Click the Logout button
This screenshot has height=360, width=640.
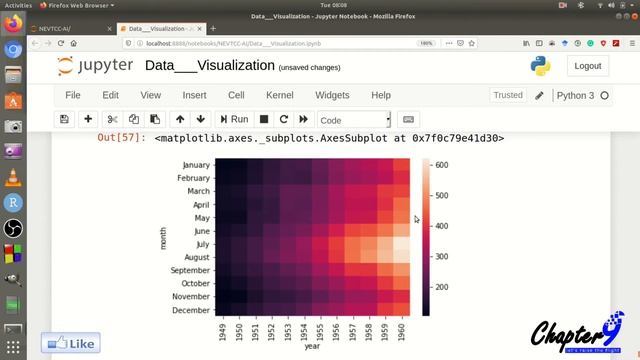coord(588,66)
